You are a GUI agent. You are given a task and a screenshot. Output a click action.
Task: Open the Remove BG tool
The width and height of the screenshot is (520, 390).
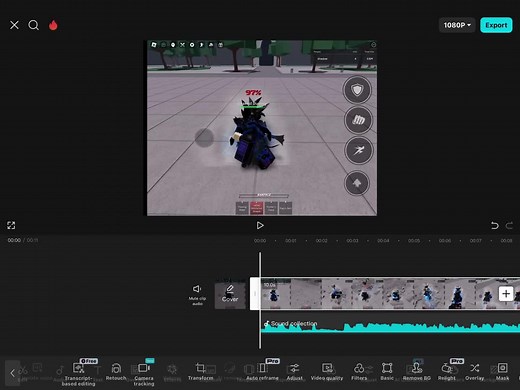417,372
